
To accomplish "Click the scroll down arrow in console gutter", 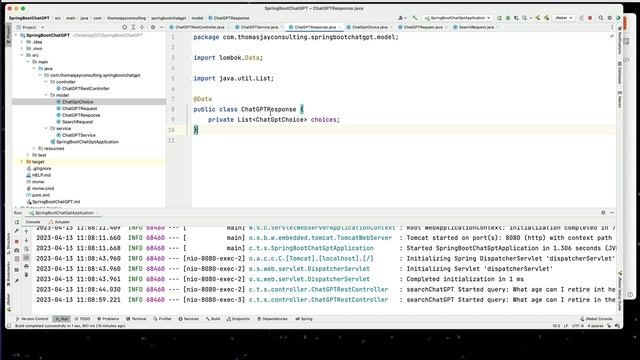I will pos(27,240).
